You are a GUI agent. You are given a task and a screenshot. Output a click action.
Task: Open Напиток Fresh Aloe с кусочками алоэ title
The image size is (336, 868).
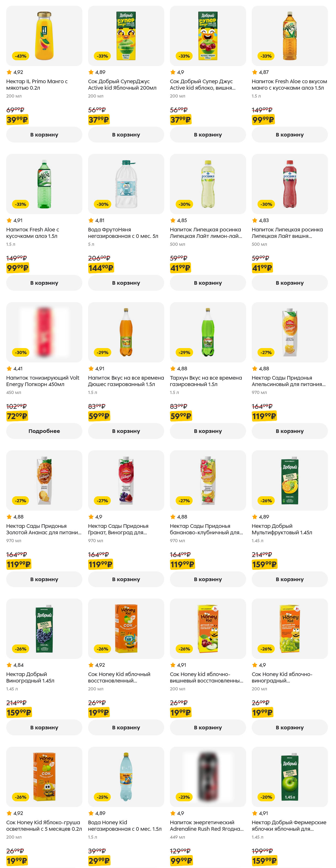(x=32, y=233)
